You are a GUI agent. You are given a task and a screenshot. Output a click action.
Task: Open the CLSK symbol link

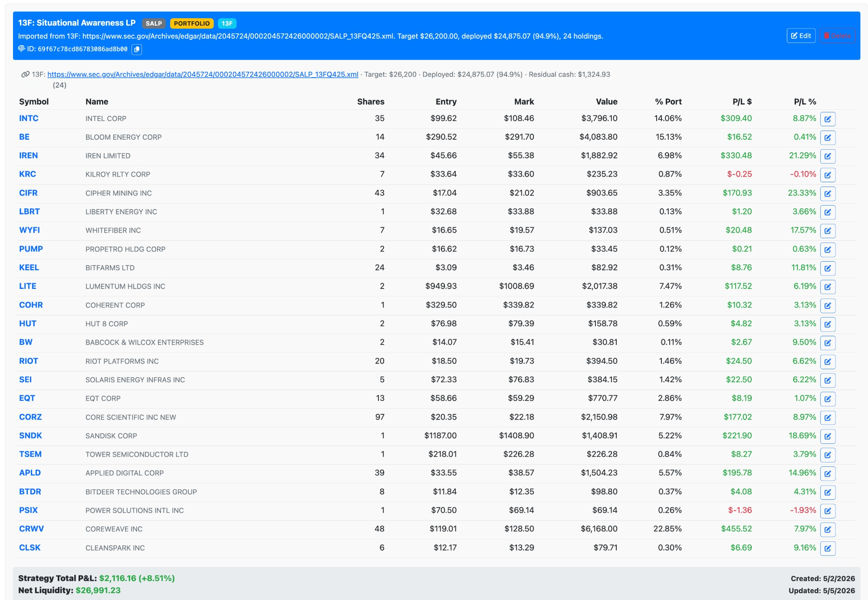click(x=30, y=547)
